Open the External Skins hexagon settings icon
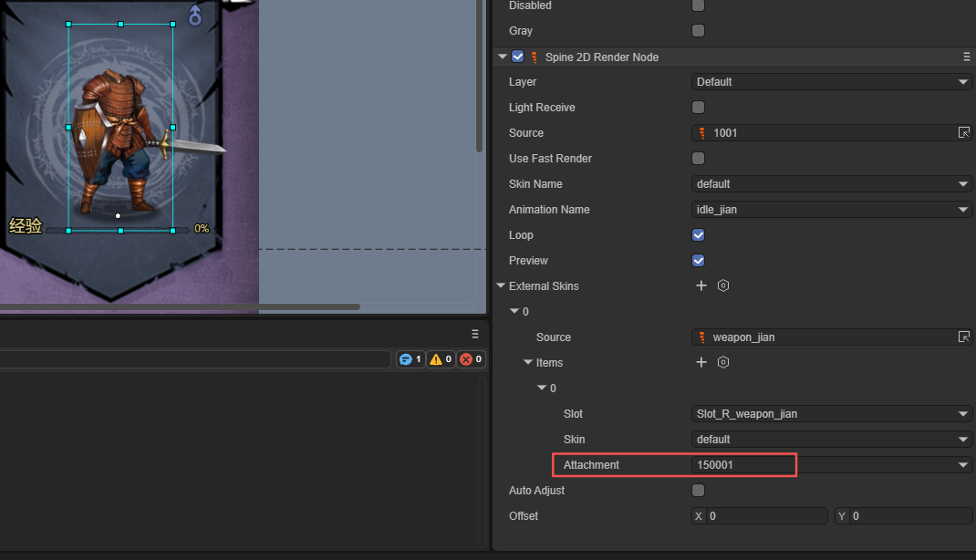The width and height of the screenshot is (976, 560). click(x=723, y=285)
